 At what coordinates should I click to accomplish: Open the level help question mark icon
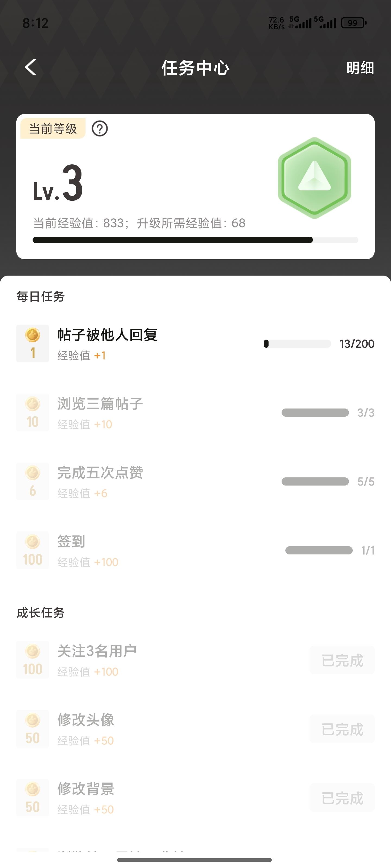(100, 129)
